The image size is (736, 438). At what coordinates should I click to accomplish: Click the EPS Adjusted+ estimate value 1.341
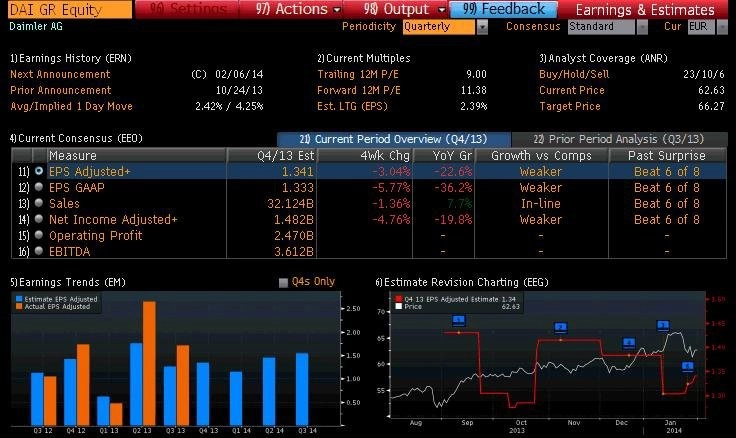[298, 172]
